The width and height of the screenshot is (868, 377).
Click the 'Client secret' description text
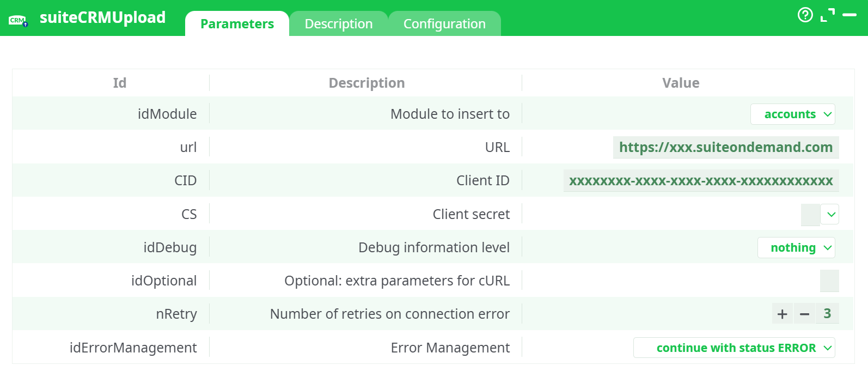click(x=472, y=214)
